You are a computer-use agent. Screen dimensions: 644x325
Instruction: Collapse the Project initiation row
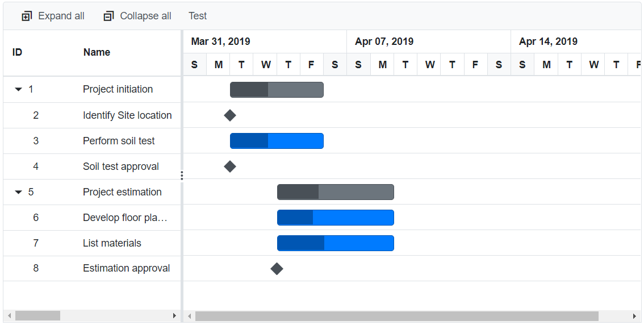(19, 89)
